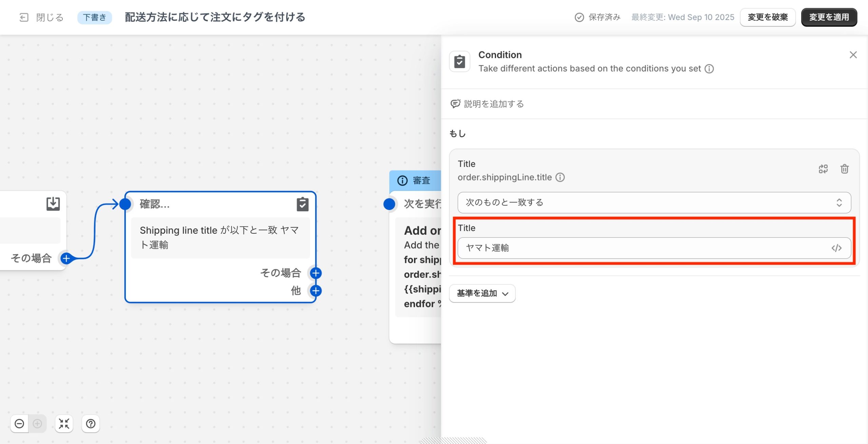
Task: Click the 説明を追加する link
Action: (x=493, y=104)
